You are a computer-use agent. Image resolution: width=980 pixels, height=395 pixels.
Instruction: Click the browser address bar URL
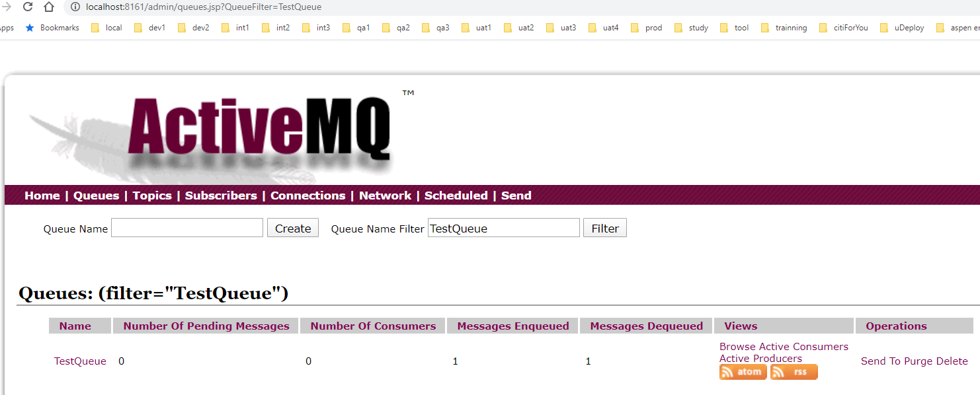204,7
